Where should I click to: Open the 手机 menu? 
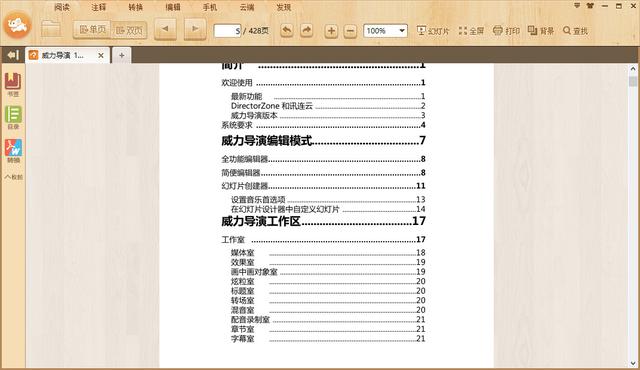(210, 7)
